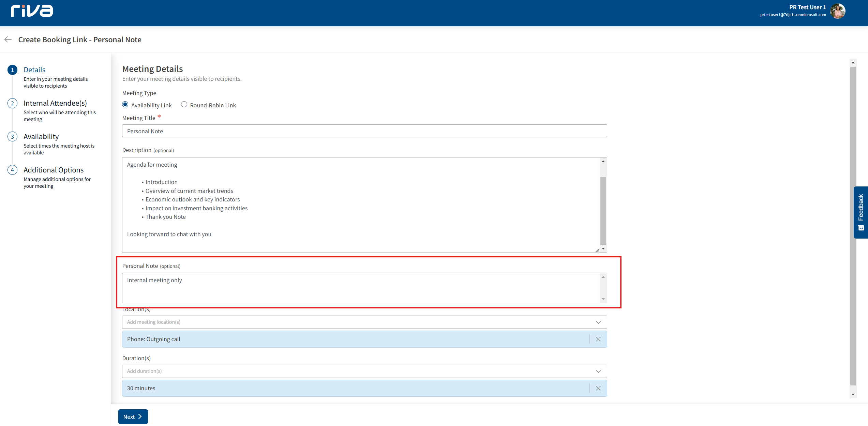Go to Internal Attendee(s) step

point(55,103)
